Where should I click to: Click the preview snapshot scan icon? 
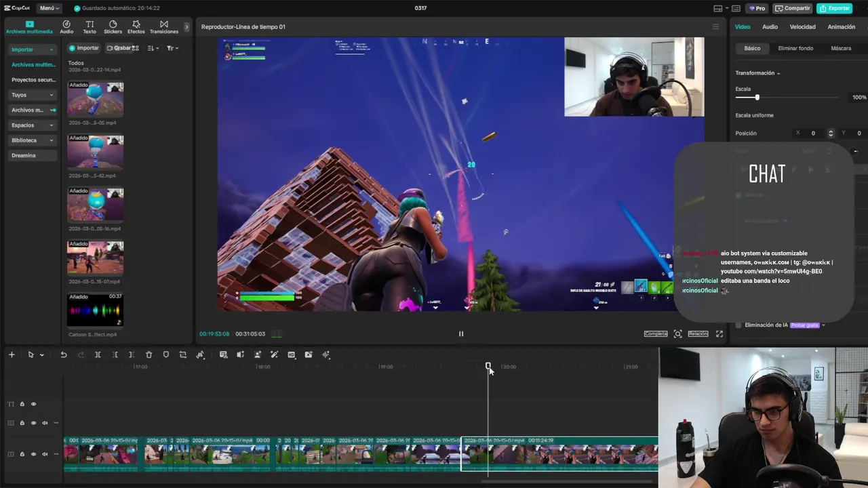click(x=677, y=333)
